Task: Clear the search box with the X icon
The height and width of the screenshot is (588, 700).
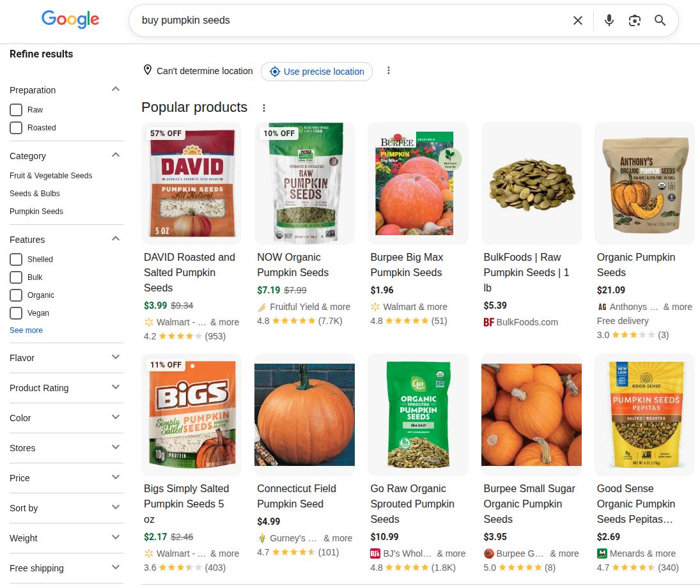Action: tap(577, 20)
